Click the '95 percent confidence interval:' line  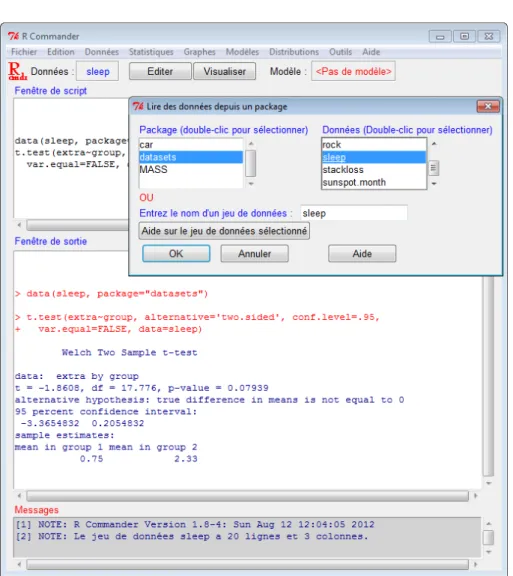click(106, 412)
